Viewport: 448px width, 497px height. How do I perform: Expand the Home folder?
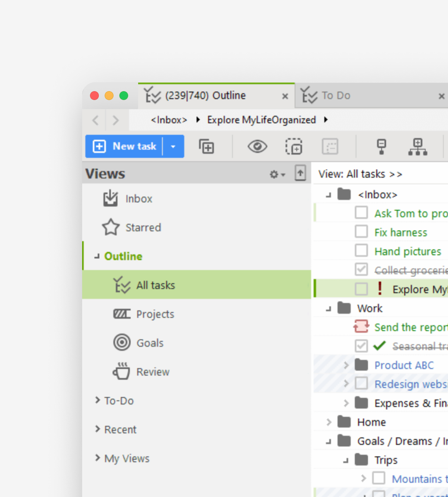[x=329, y=422]
